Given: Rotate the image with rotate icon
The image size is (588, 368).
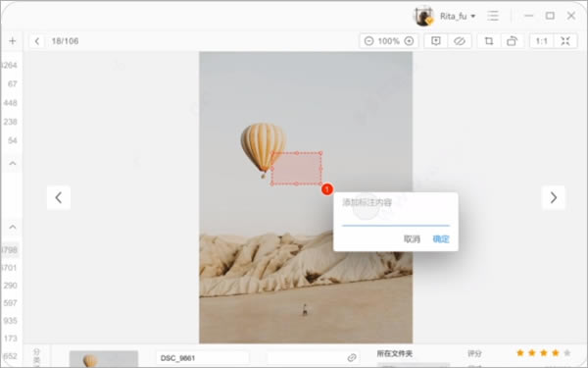Looking at the screenshot, I should (x=512, y=41).
